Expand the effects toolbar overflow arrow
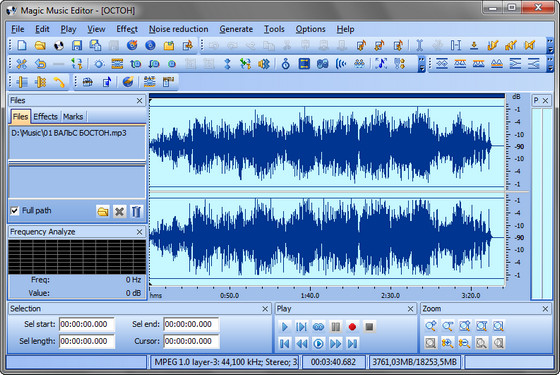This screenshot has width=560, height=375. [422, 64]
